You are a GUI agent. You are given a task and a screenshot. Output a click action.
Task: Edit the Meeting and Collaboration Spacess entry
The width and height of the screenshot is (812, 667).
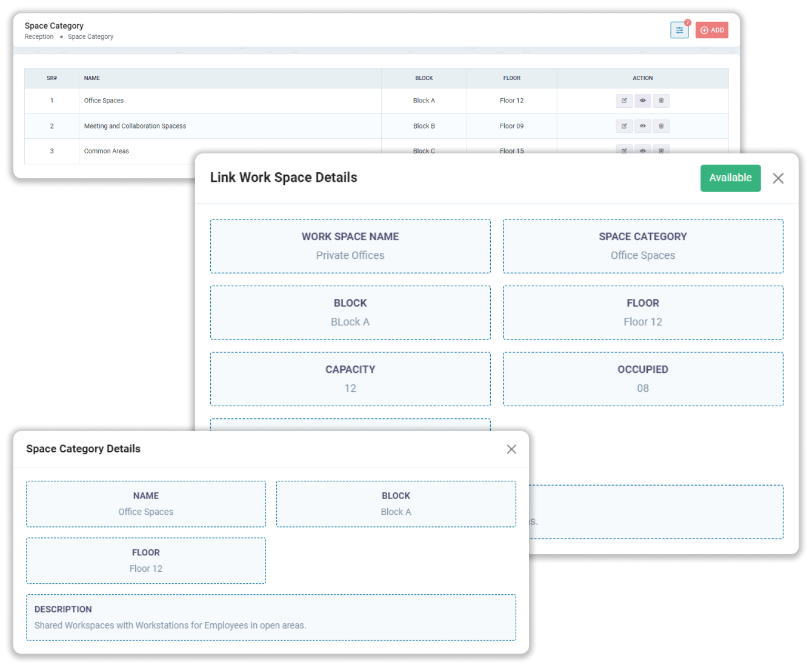point(624,126)
